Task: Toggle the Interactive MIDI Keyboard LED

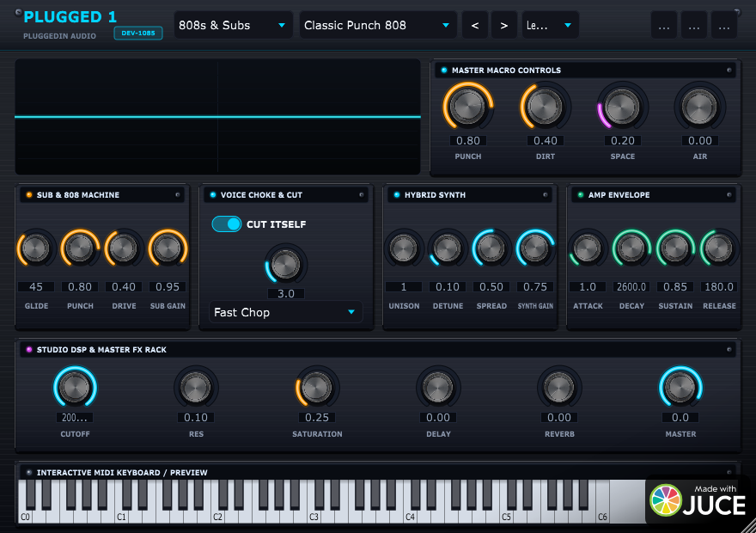Action: (x=29, y=473)
